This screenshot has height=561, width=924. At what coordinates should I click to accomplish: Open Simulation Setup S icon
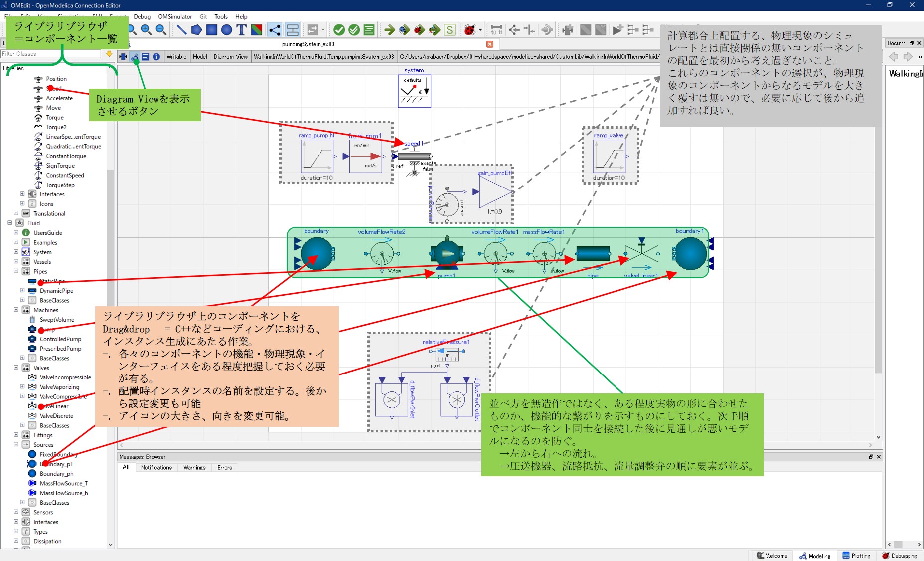[450, 30]
